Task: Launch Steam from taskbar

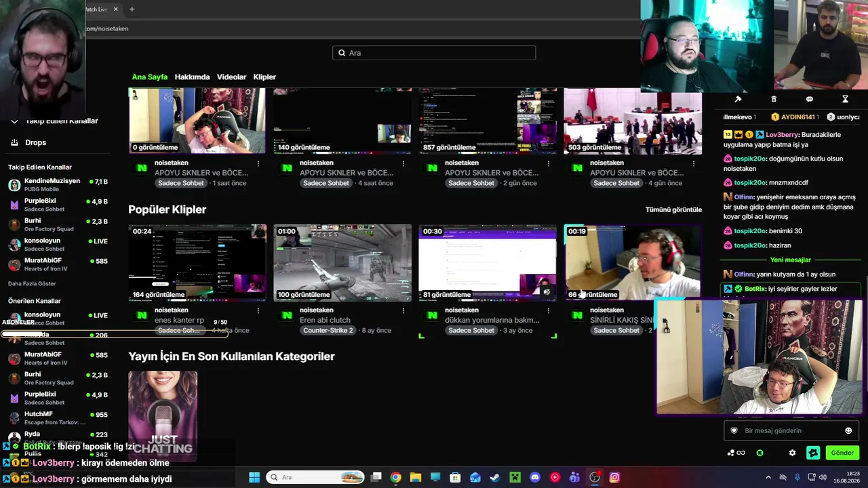Action: [x=495, y=477]
